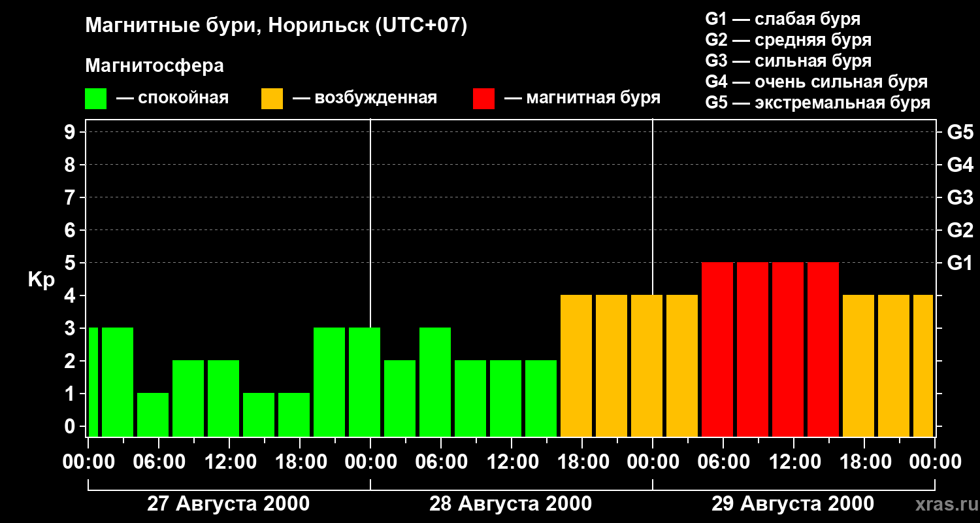Click the Kp axis value 5
The image size is (980, 523).
click(71, 263)
